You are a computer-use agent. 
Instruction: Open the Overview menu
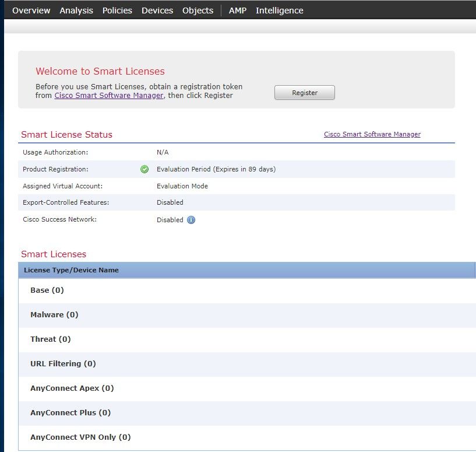click(x=31, y=10)
